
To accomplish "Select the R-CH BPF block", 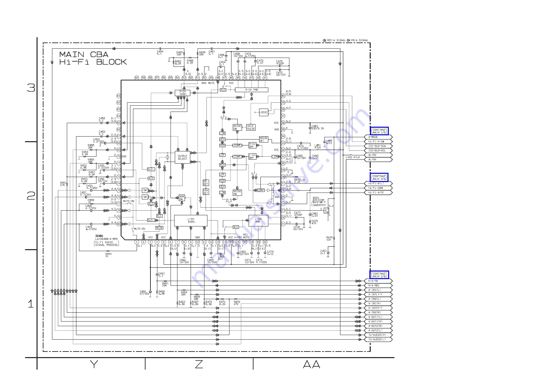I will (x=252, y=145).
